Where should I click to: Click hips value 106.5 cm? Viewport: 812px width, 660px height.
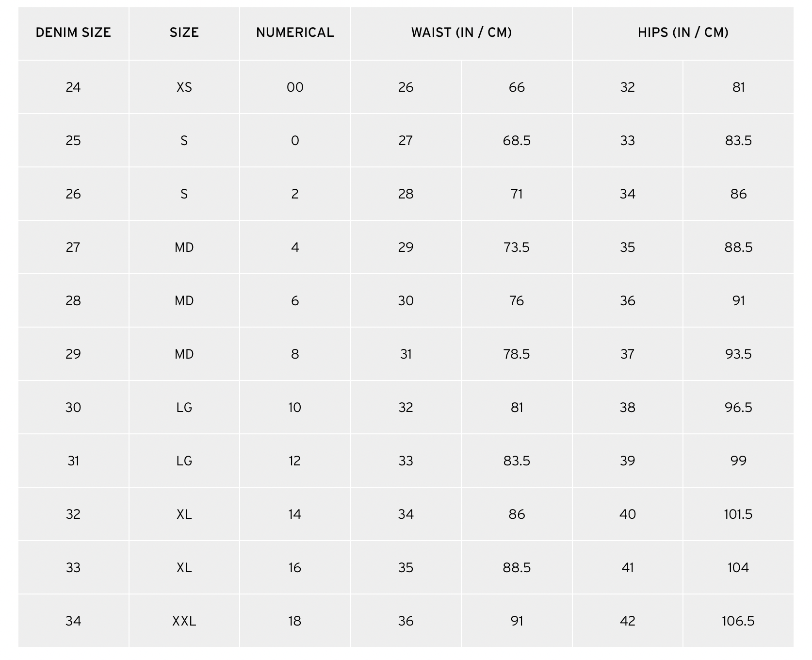pos(738,621)
